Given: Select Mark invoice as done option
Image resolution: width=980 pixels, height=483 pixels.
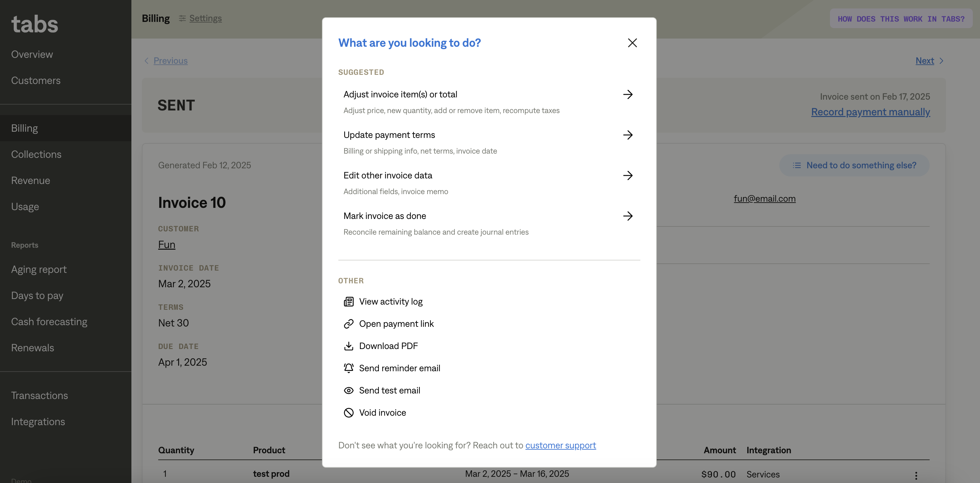Looking at the screenshot, I should point(385,216).
